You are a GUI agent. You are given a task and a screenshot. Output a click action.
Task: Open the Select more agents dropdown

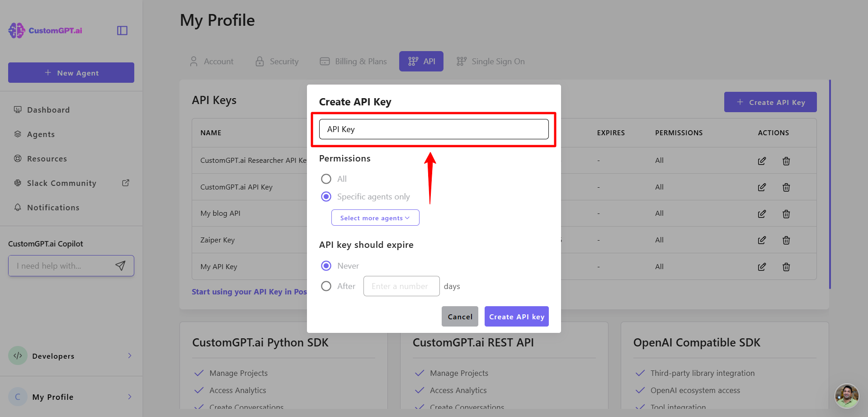tap(375, 218)
